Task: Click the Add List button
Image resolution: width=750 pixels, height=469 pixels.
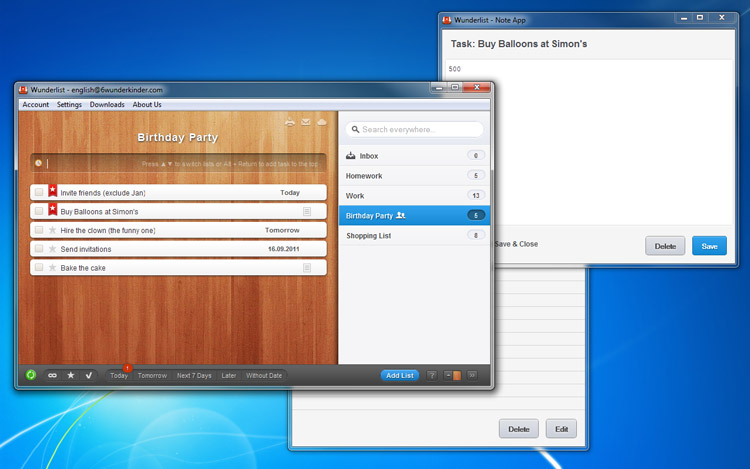Action: click(400, 375)
